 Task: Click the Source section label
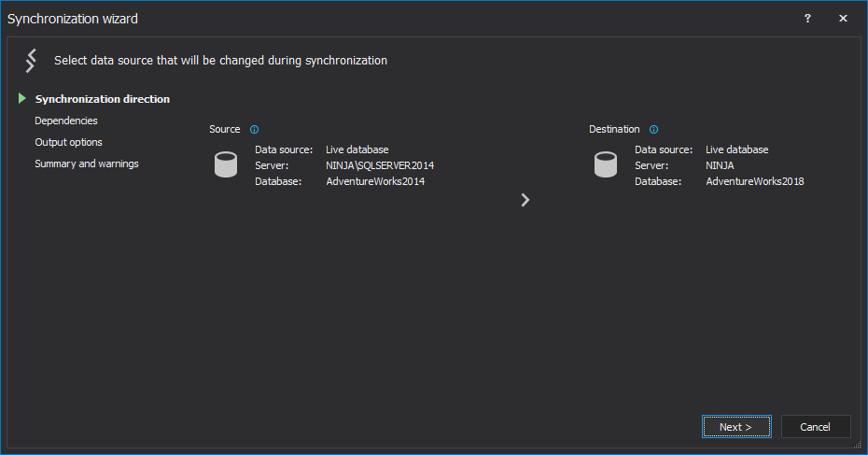(225, 130)
